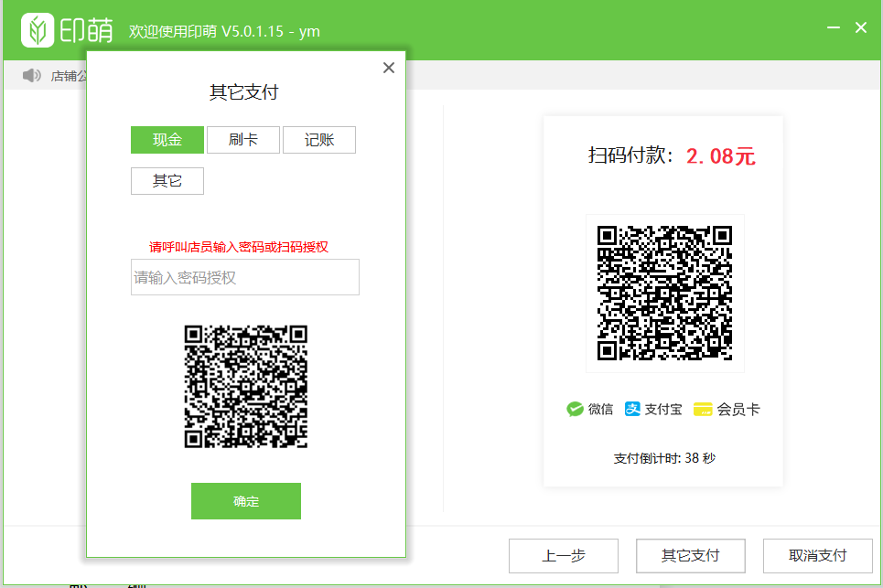Image resolution: width=883 pixels, height=588 pixels.
Task: Select the 记账 payment method
Action: [x=319, y=140]
